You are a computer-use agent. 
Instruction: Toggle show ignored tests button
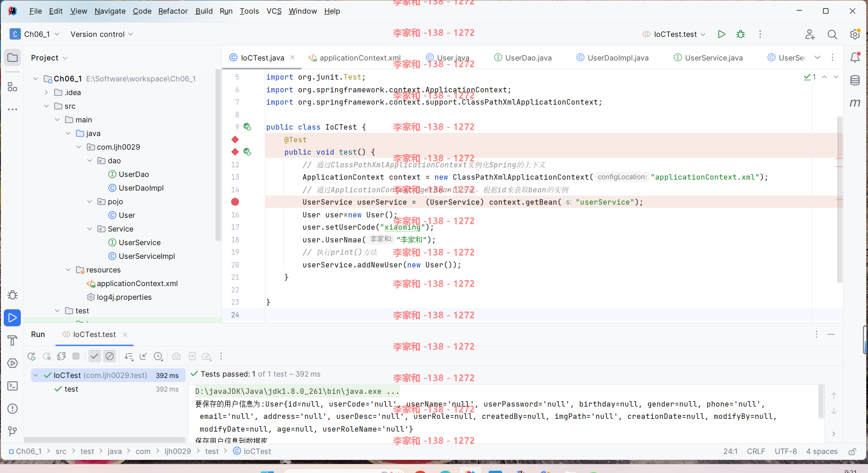pyautogui.click(x=110, y=356)
